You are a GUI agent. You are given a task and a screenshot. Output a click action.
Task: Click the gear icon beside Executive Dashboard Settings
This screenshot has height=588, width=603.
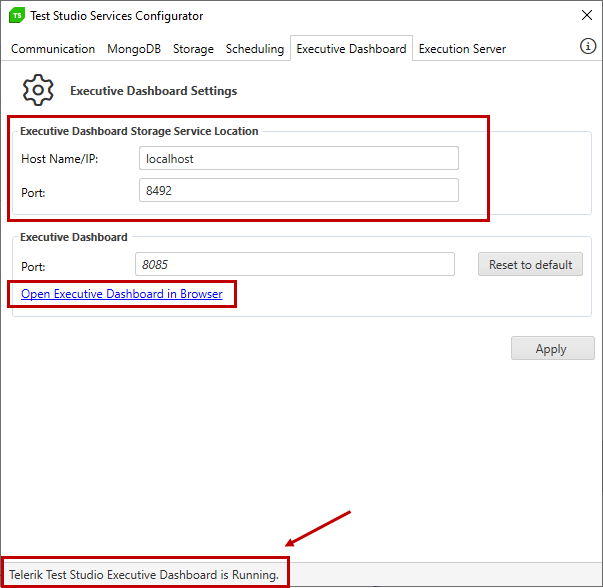pos(38,90)
